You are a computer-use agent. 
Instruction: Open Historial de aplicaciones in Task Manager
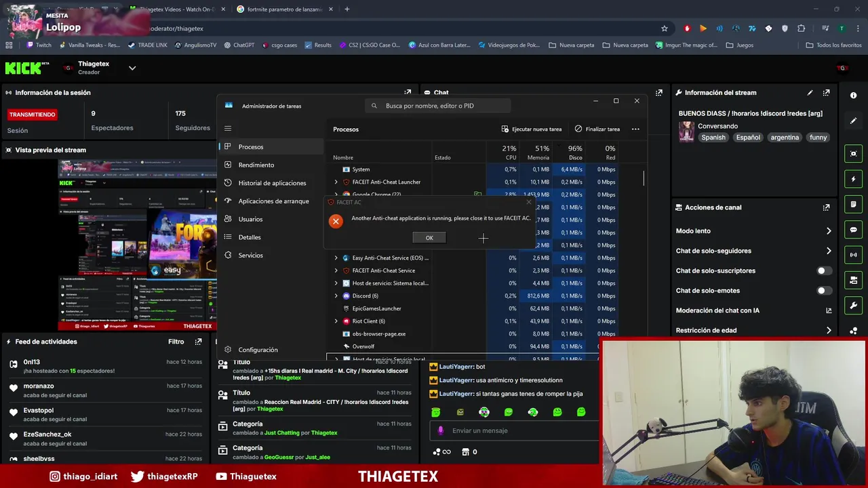click(271, 183)
